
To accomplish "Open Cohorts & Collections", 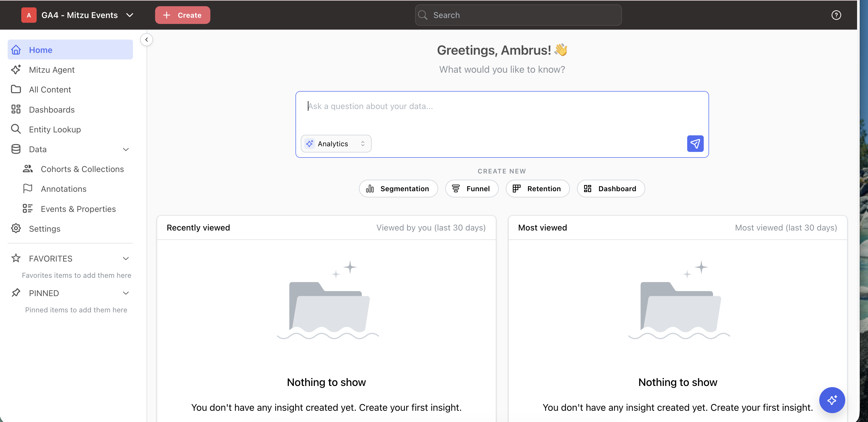I will pos(82,169).
